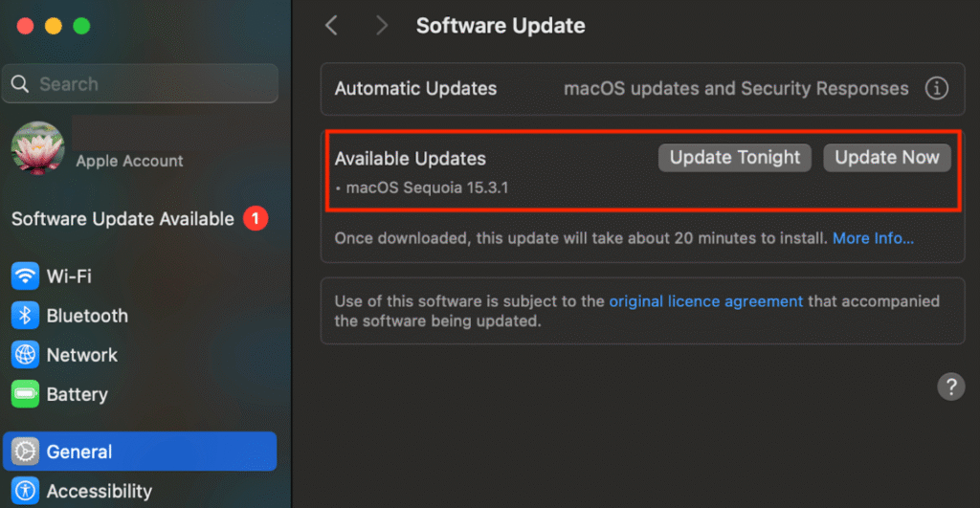Viewport: 980px width, 508px height.
Task: Go back with the left chevron
Action: (x=331, y=26)
